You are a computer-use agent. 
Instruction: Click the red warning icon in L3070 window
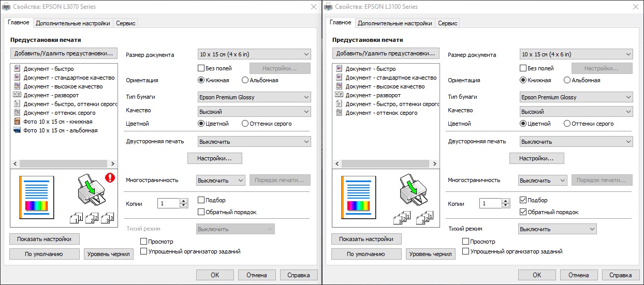tap(110, 178)
